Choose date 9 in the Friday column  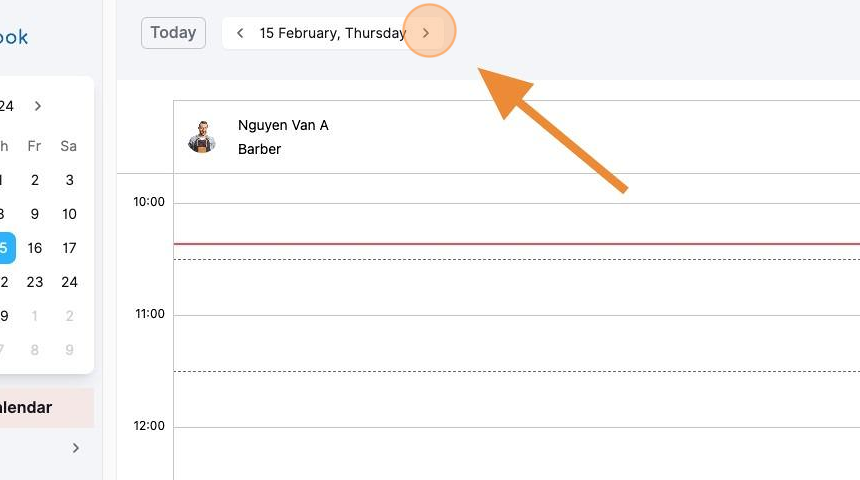click(x=35, y=214)
